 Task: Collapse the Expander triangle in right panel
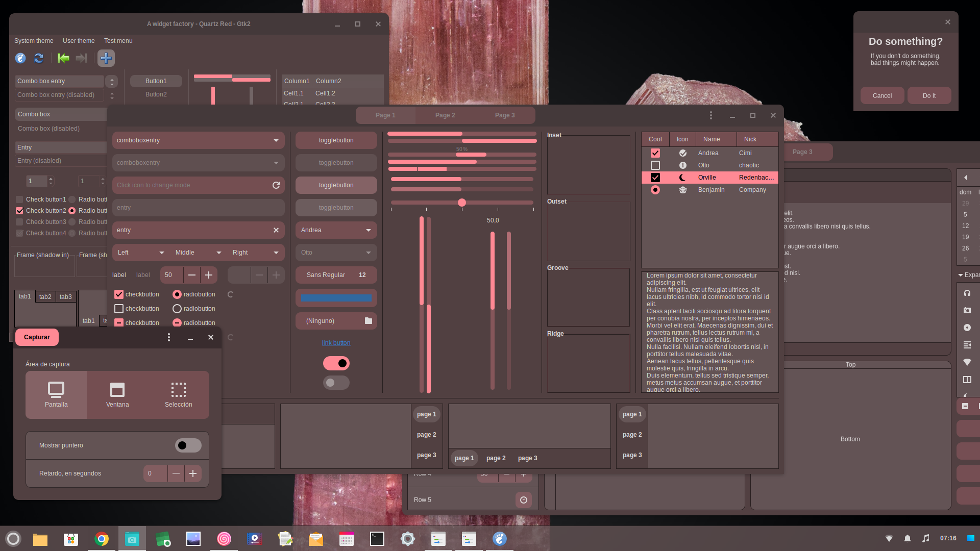click(x=961, y=275)
